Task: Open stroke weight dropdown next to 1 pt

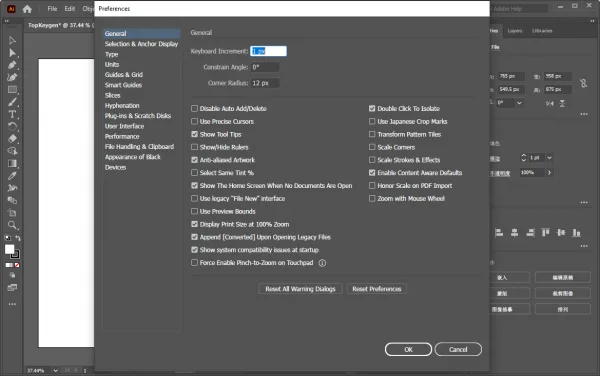Action: 549,158
